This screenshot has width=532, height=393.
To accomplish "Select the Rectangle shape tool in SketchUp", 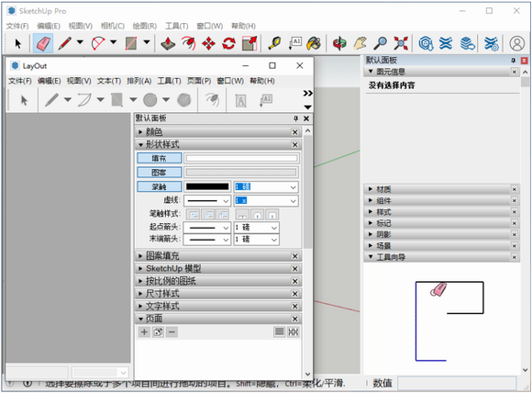I will click(x=131, y=43).
